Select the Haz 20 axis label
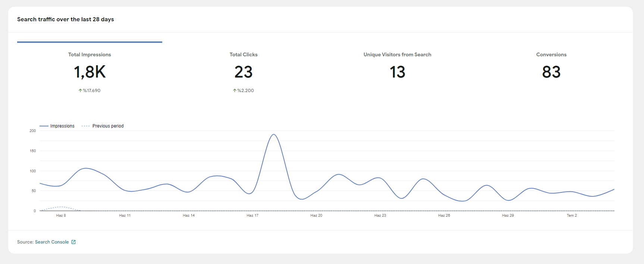This screenshot has height=264, width=644. pos(316,216)
